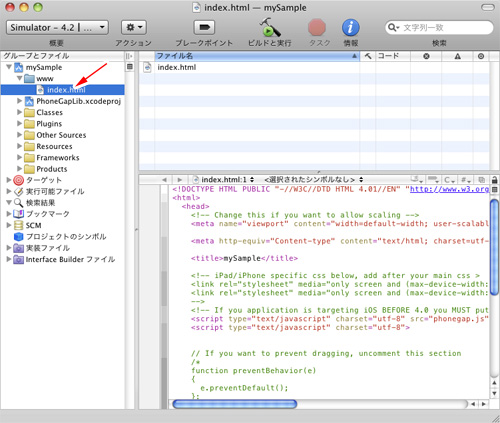Expand the ターゲット group
Screen dimensions: 500x423
(x=9, y=180)
